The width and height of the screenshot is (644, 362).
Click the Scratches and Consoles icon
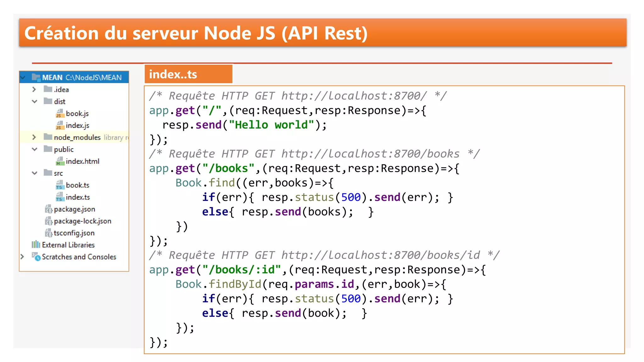click(36, 256)
